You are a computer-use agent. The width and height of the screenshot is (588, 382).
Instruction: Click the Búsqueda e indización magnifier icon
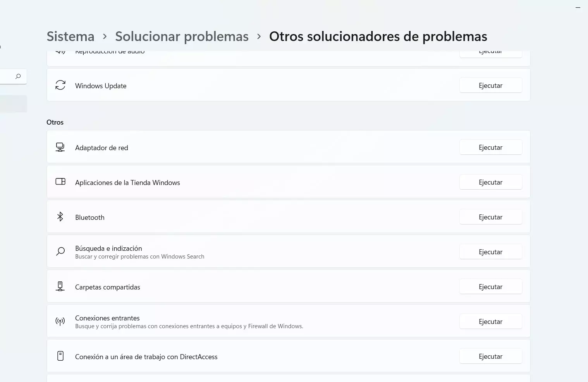point(60,252)
